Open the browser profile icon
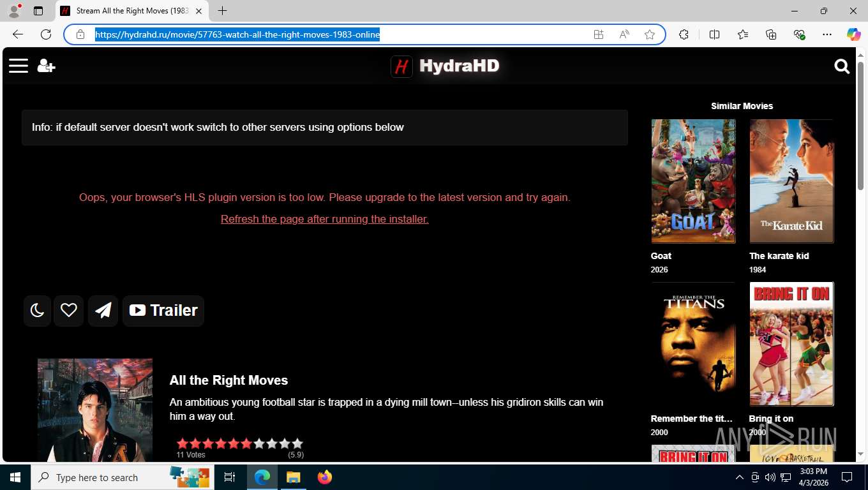Image resolution: width=868 pixels, height=490 pixels. click(x=14, y=11)
